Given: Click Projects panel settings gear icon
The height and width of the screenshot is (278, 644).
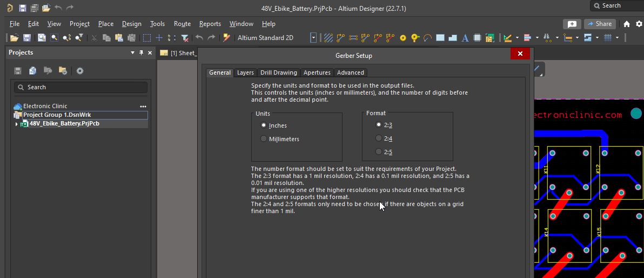Looking at the screenshot, I should [x=80, y=71].
